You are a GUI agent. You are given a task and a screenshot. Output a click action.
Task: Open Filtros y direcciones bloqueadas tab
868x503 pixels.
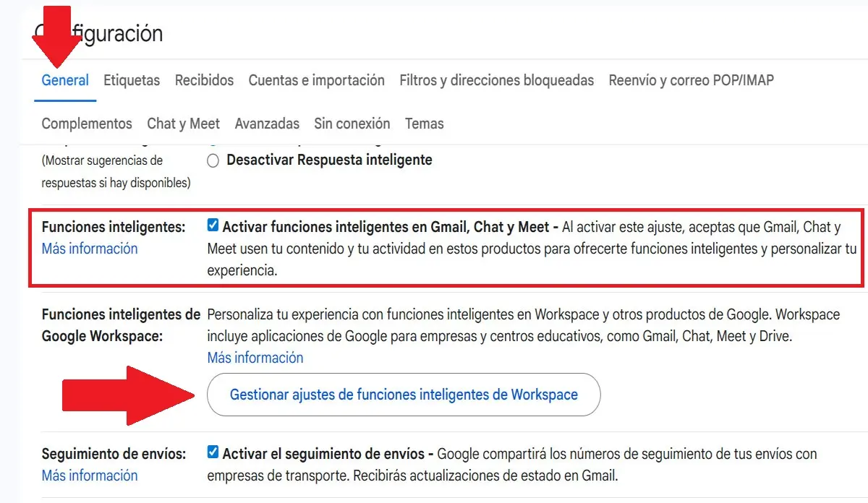click(x=496, y=80)
